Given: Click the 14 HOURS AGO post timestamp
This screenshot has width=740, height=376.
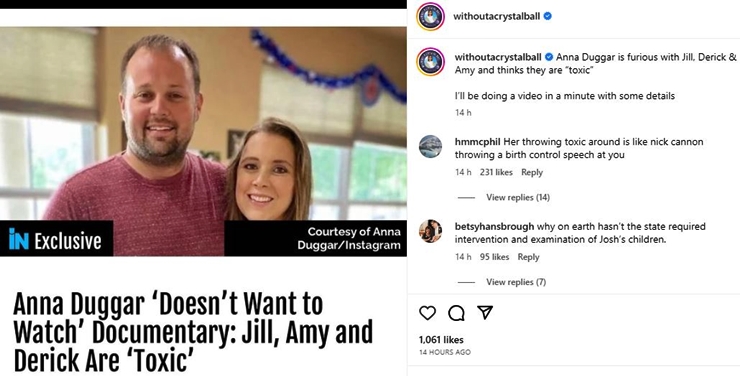Looking at the screenshot, I should [x=445, y=352].
